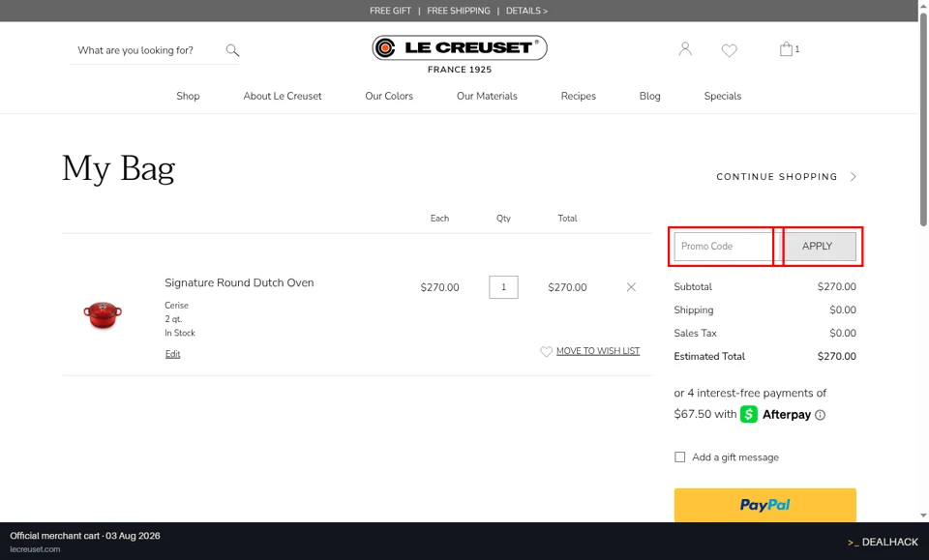Click the red Dutch oven thumbnail

coord(103,315)
